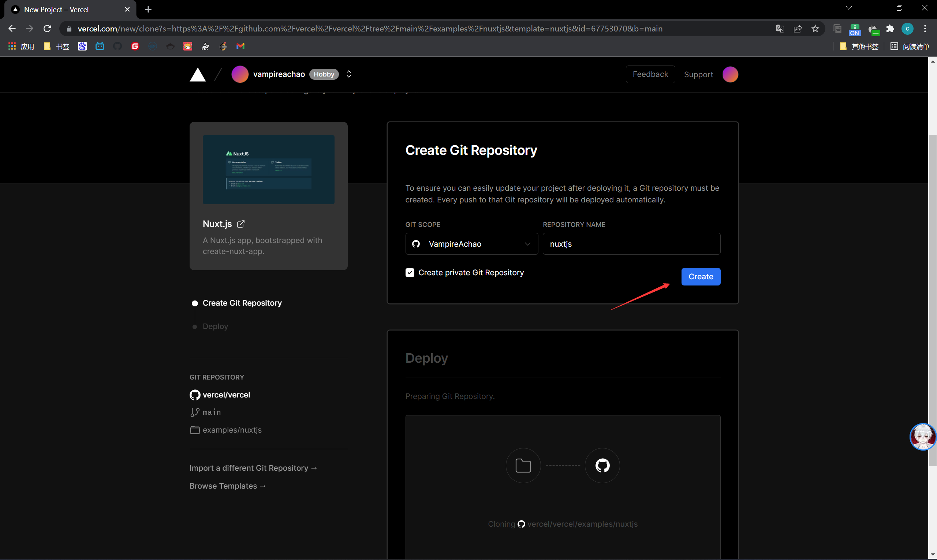Import a different Git Repository

(x=253, y=468)
